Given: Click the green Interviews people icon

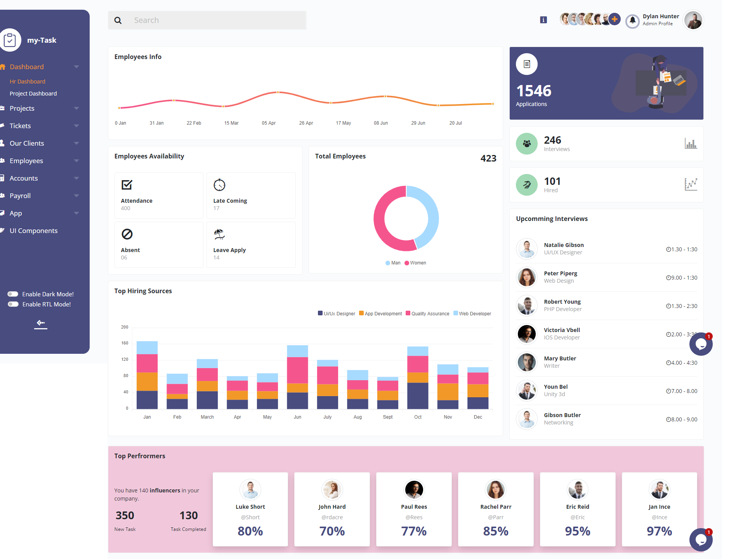Looking at the screenshot, I should (x=527, y=144).
